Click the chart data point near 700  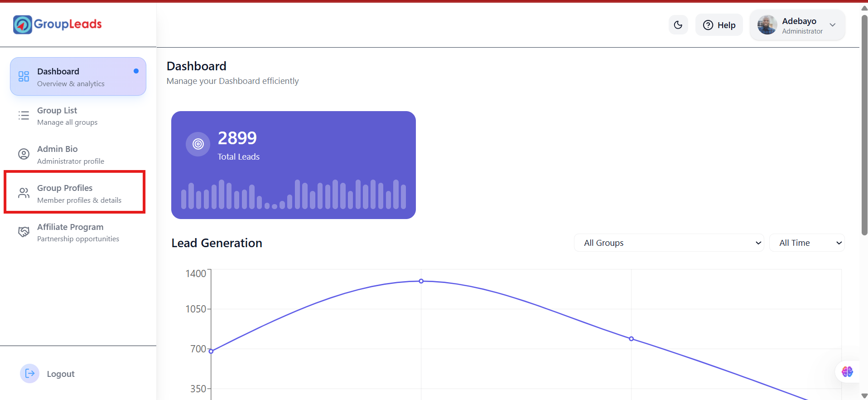pyautogui.click(x=211, y=351)
